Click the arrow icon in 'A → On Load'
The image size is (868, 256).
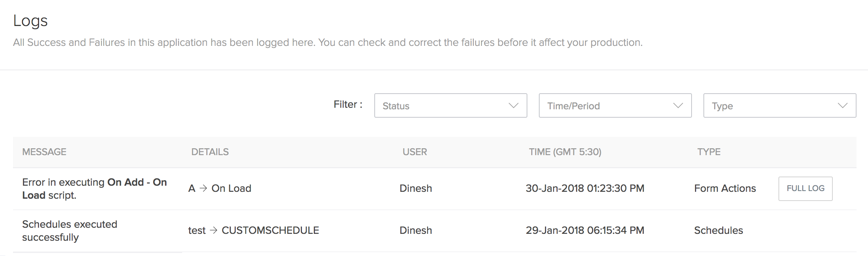(204, 188)
